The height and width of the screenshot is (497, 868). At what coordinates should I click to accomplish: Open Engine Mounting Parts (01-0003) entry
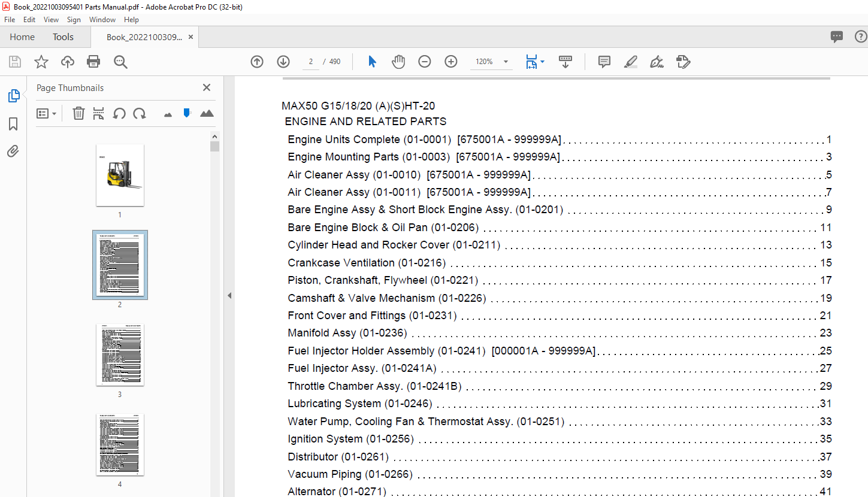tap(559, 157)
